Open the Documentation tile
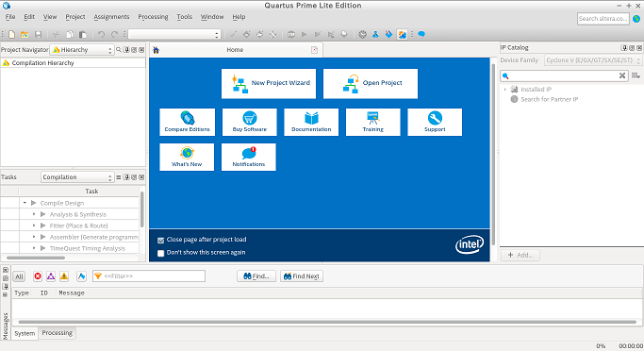Screen dimensions: 644x351 pyautogui.click(x=311, y=122)
